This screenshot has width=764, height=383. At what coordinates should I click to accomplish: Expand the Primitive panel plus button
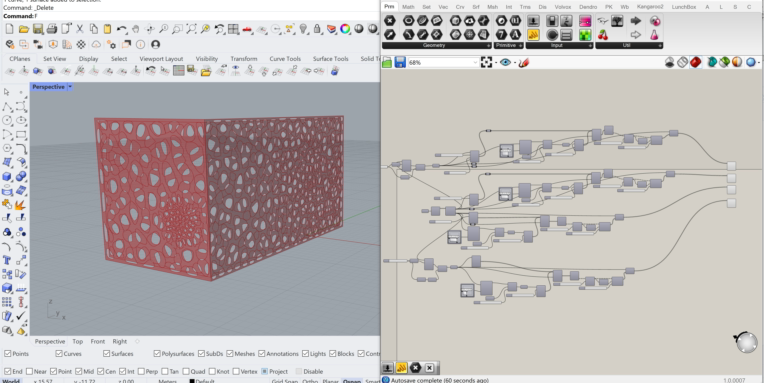click(520, 45)
